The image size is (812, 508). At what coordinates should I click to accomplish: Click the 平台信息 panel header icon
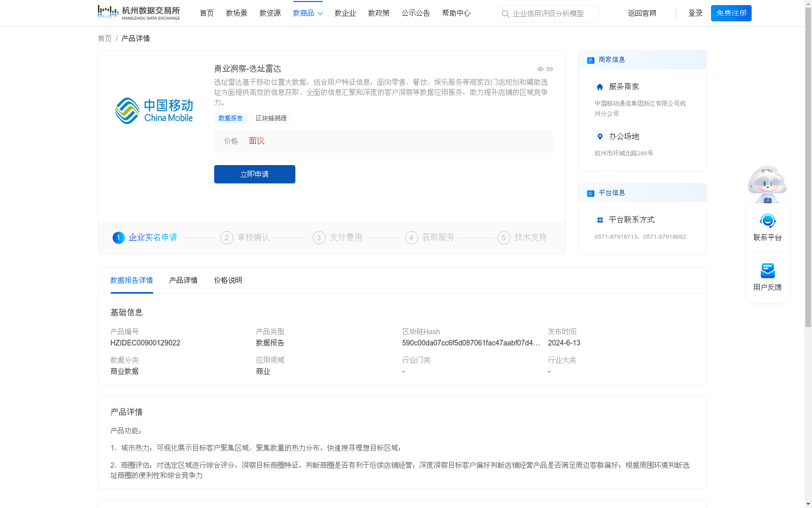click(591, 193)
